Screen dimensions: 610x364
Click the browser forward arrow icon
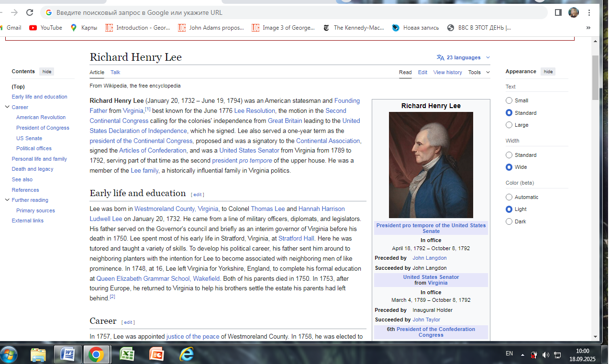coord(14,12)
